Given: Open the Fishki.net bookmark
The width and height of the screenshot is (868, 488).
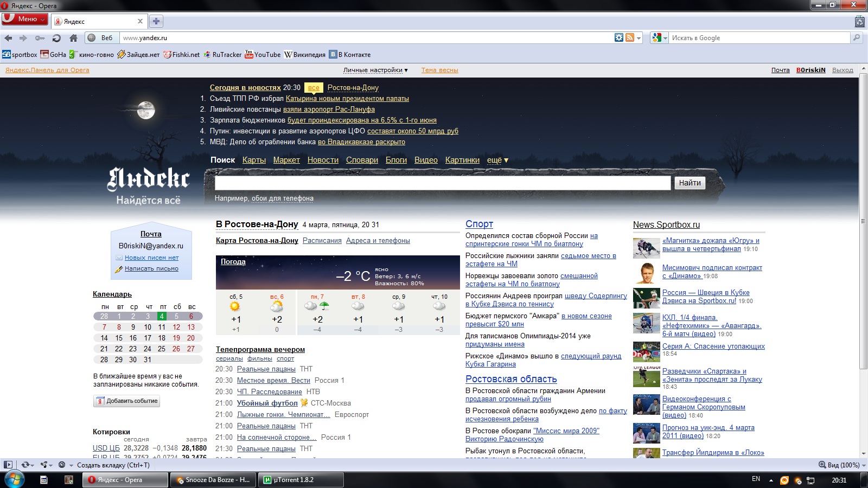Looking at the screenshot, I should tap(181, 54).
